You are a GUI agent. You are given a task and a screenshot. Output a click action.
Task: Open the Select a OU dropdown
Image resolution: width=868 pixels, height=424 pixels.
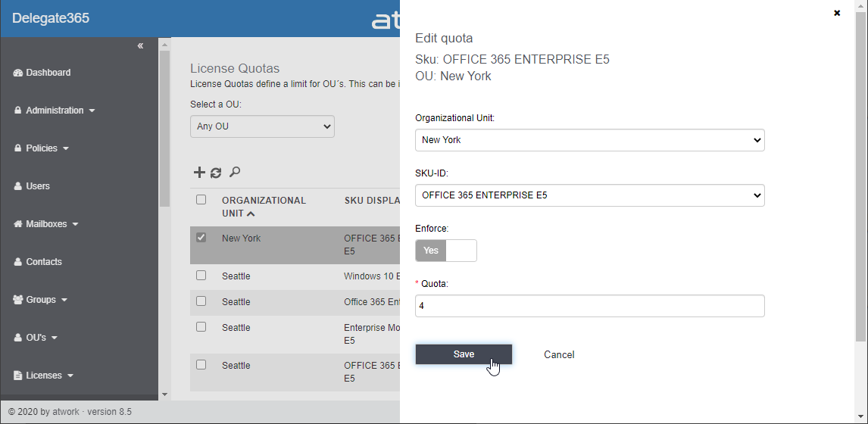coord(262,126)
